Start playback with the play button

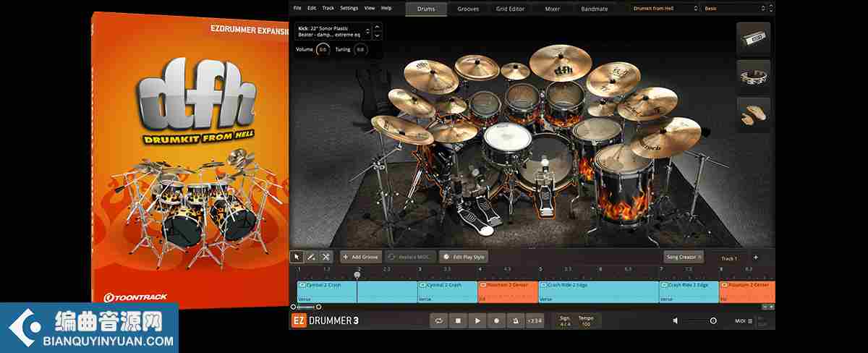[x=477, y=320]
